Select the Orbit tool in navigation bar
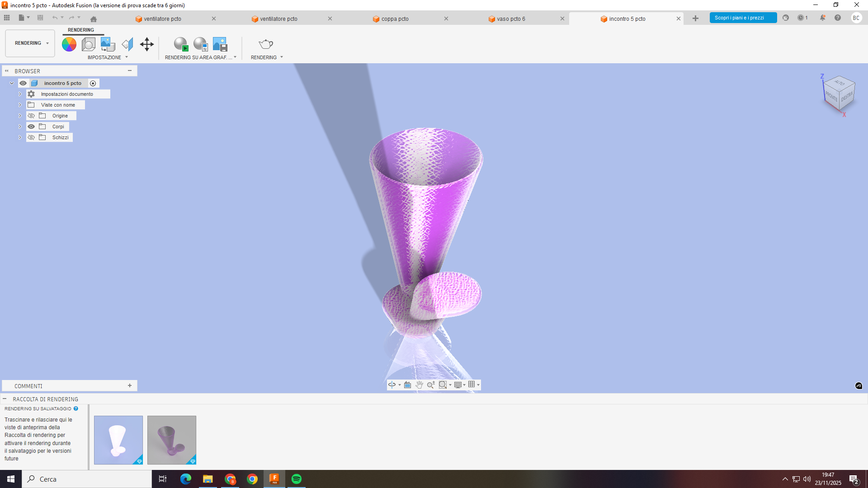Viewport: 868px width, 488px height. (x=392, y=385)
